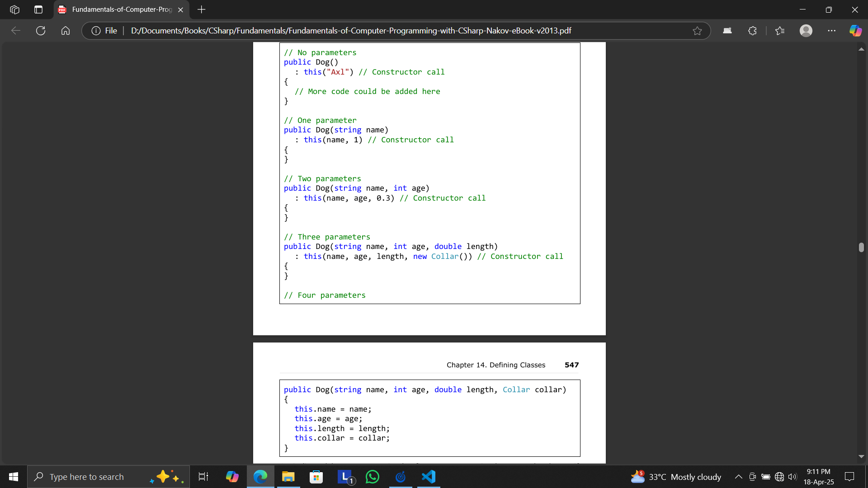The image size is (868, 488).
Task: Open a new browser tab
Action: pyautogui.click(x=202, y=9)
